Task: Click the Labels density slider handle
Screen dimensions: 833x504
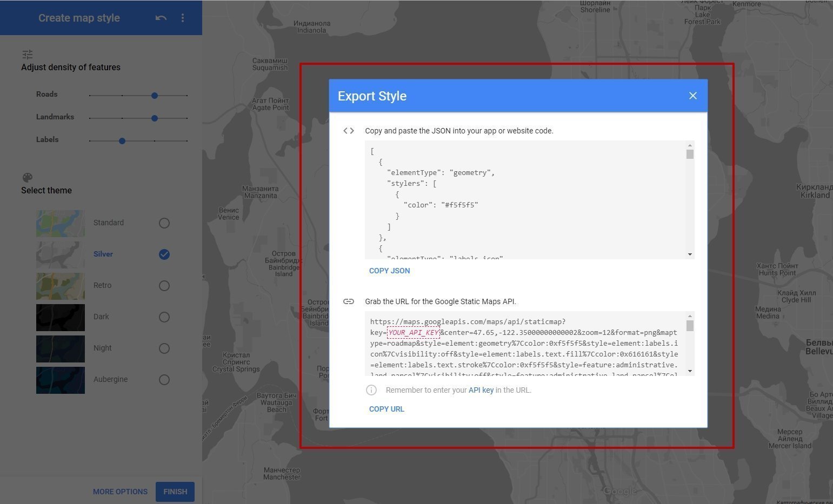Action: pos(122,141)
